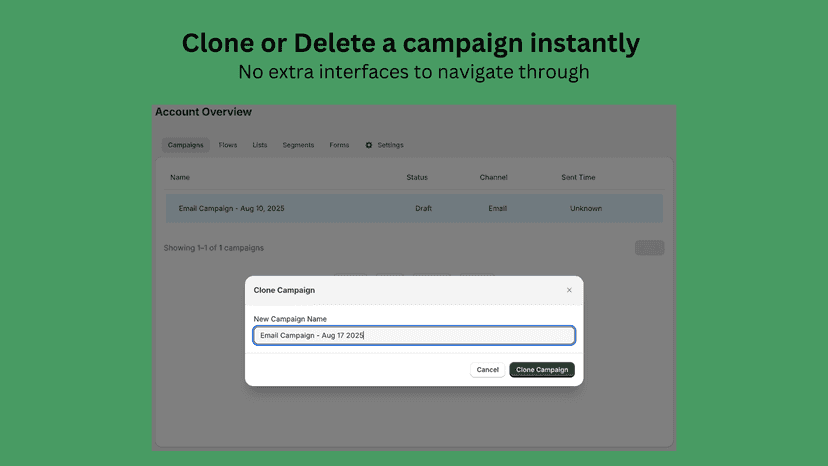Image resolution: width=828 pixels, height=466 pixels.
Task: Click the 'New Campaign Name' label
Action: pyautogui.click(x=290, y=319)
